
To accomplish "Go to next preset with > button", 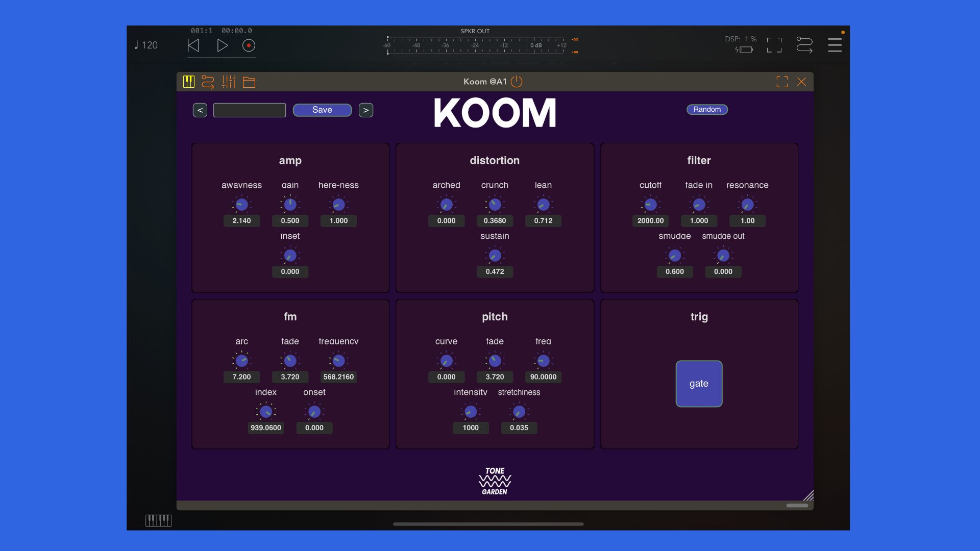I will [x=366, y=110].
